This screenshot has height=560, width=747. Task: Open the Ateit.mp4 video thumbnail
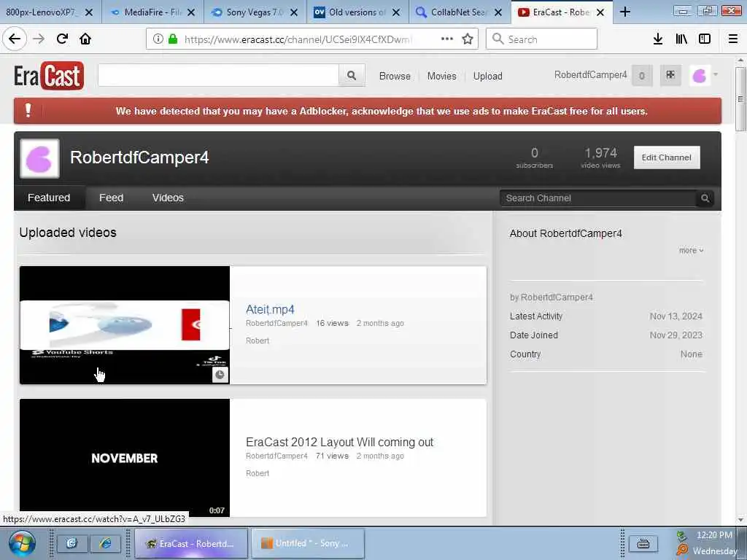(124, 325)
